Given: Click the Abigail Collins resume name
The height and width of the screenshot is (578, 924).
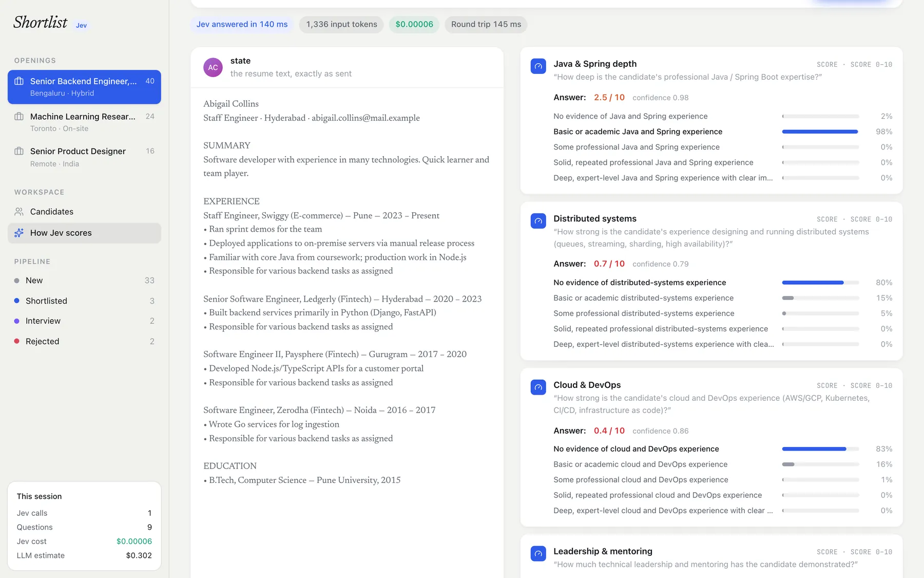Looking at the screenshot, I should pyautogui.click(x=231, y=104).
